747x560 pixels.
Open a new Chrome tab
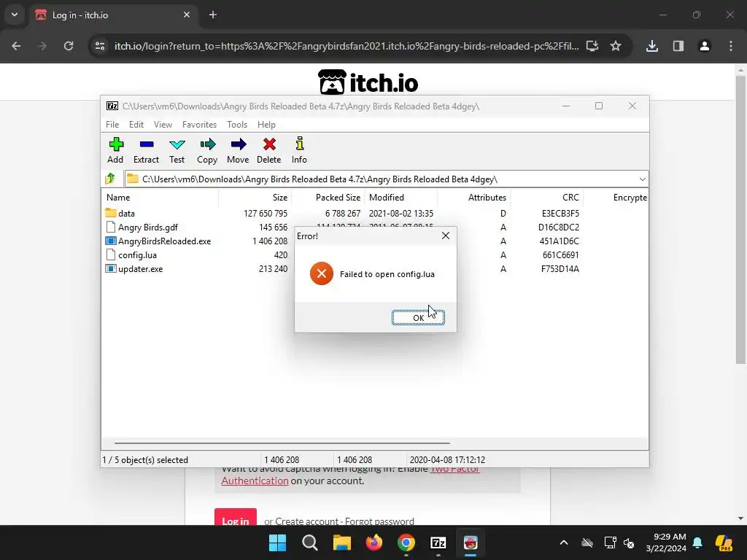pos(213,15)
